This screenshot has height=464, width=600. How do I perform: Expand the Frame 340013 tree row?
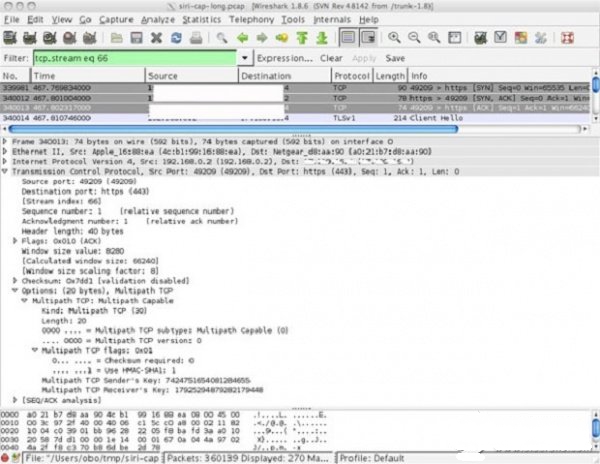(x=6, y=142)
